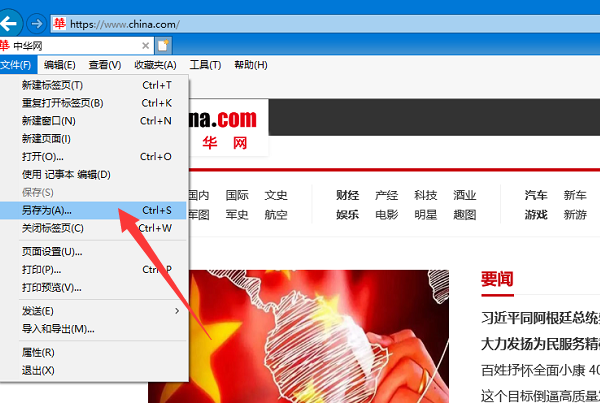The width and height of the screenshot is (600, 403).
Task: Choose 打开(O)... menu entry
Action: 93,157
